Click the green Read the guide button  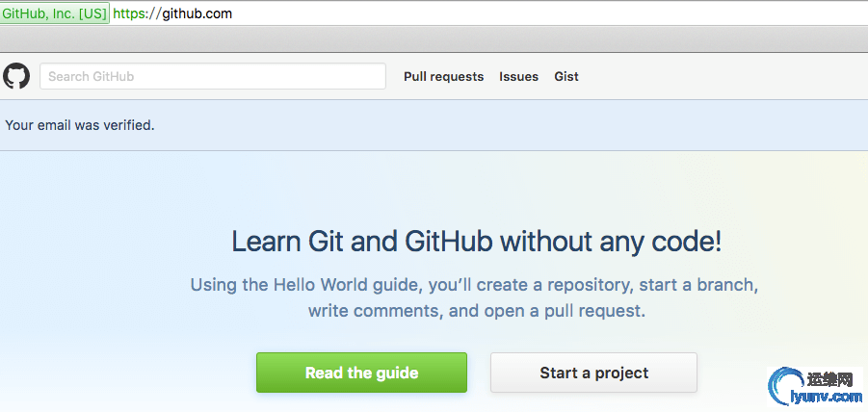click(x=361, y=373)
